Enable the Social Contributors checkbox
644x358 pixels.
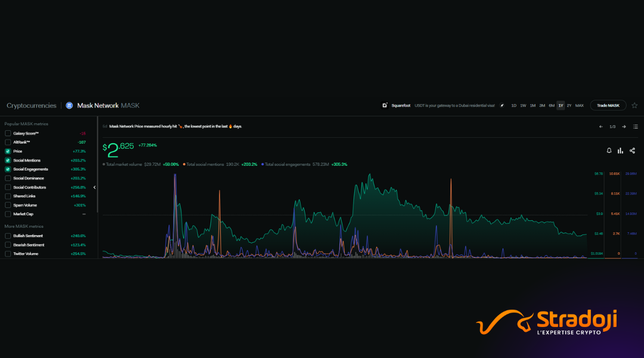click(8, 187)
